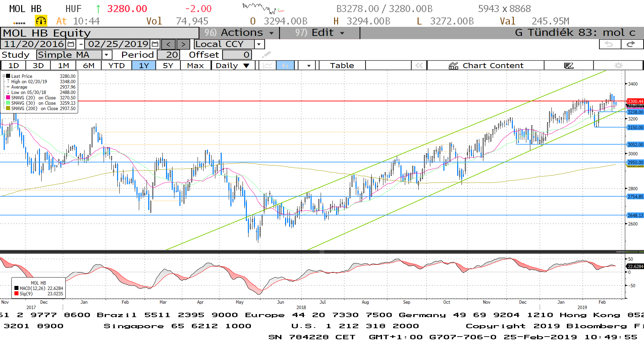
Task: Click the pink SMAVG (20) swatch
Action: coord(8,98)
